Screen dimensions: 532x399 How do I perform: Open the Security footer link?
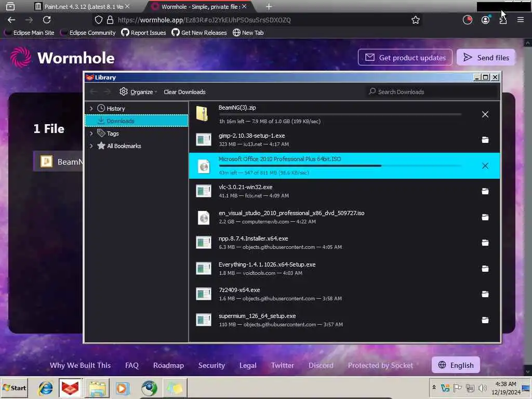[211, 365]
